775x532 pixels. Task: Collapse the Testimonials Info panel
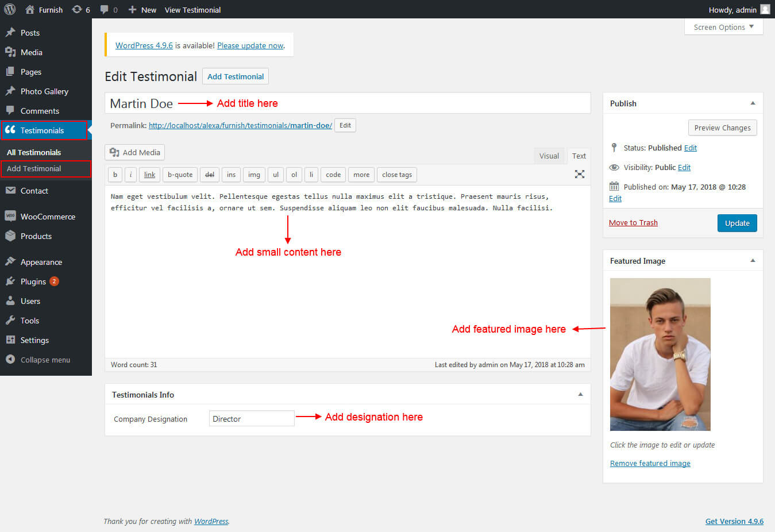pyautogui.click(x=580, y=395)
